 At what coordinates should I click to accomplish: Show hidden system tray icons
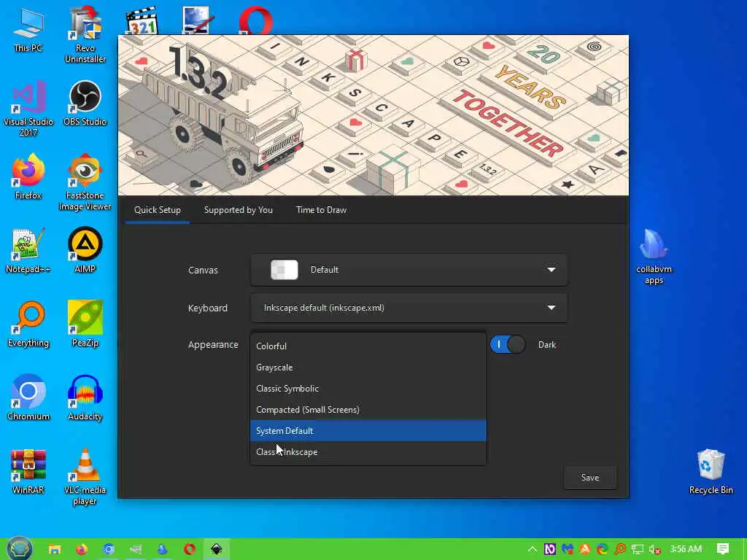[x=532, y=549]
